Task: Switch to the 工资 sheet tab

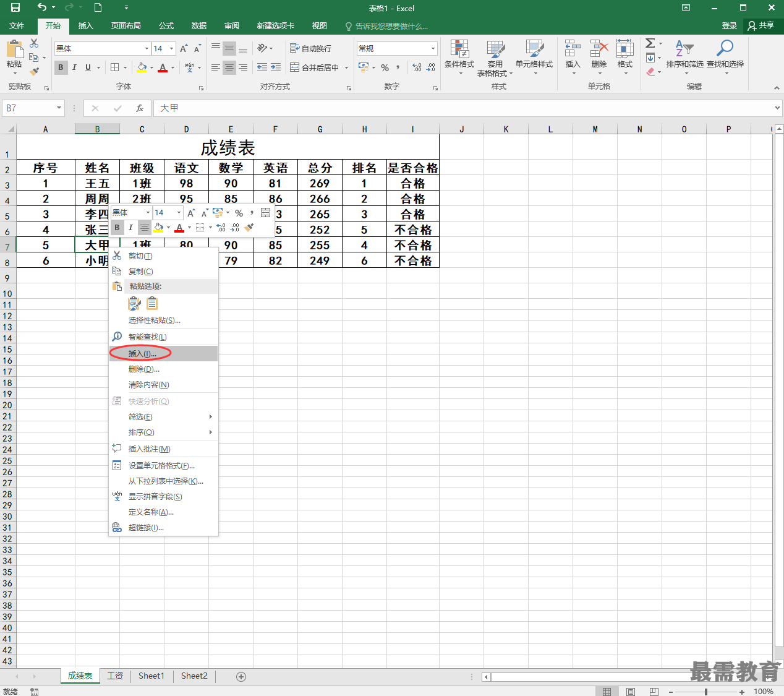Action: 115,676
